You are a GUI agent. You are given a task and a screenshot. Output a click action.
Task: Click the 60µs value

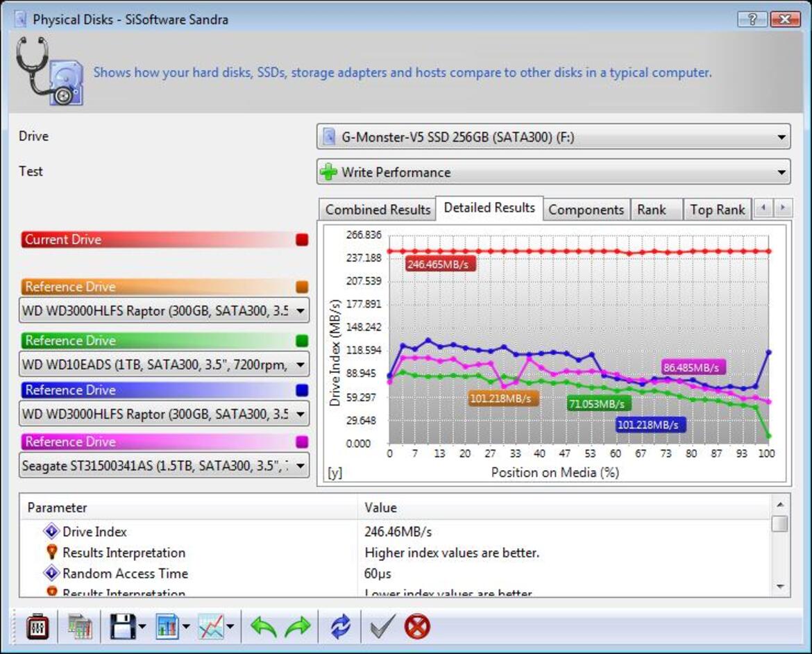click(x=378, y=573)
